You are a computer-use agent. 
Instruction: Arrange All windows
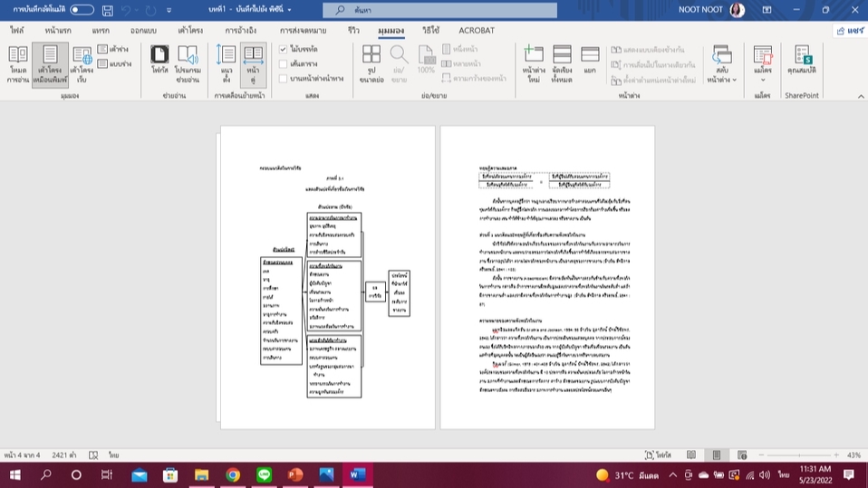(x=562, y=64)
